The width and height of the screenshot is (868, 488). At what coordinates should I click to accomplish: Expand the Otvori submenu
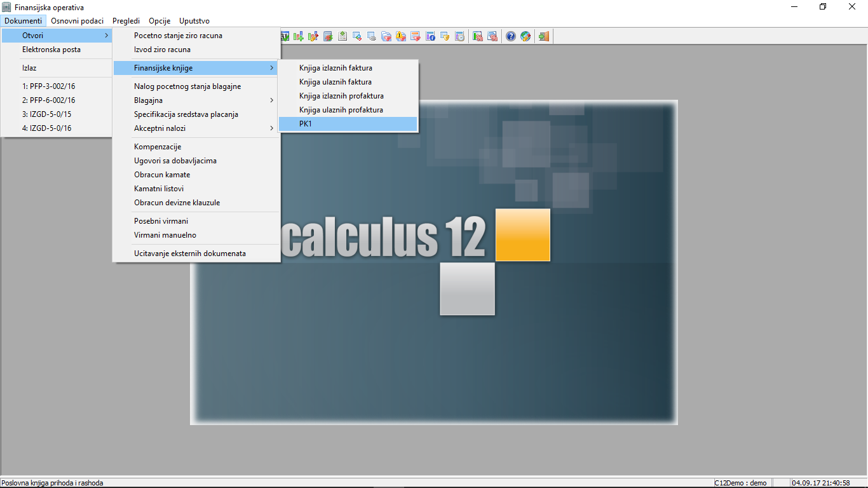pyautogui.click(x=57, y=36)
